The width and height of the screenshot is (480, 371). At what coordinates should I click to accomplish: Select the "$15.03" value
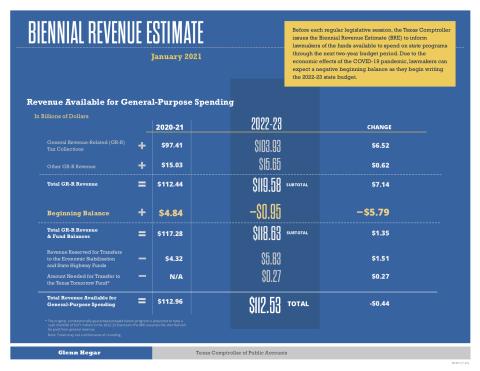172,165
